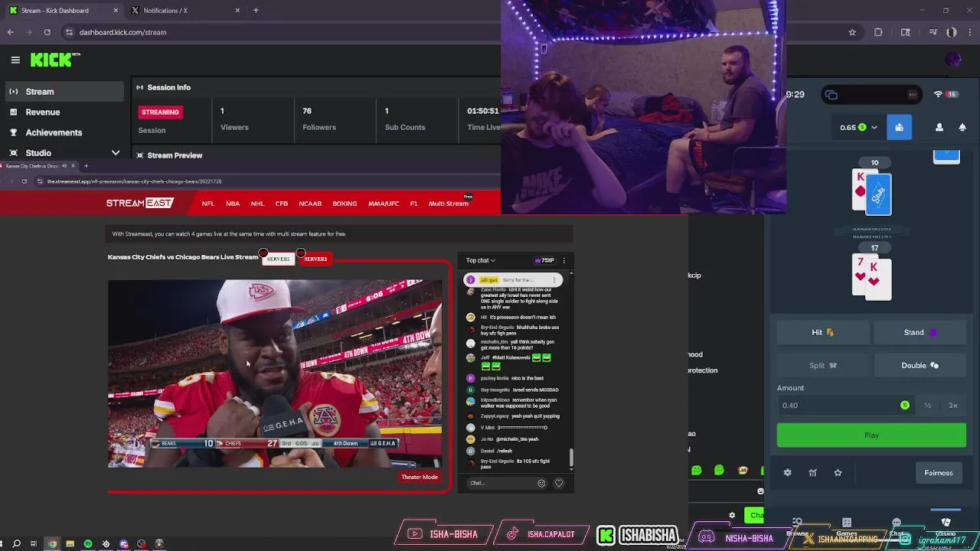This screenshot has width=980, height=551.
Task: Open Windows taskbar search
Action: (16, 544)
